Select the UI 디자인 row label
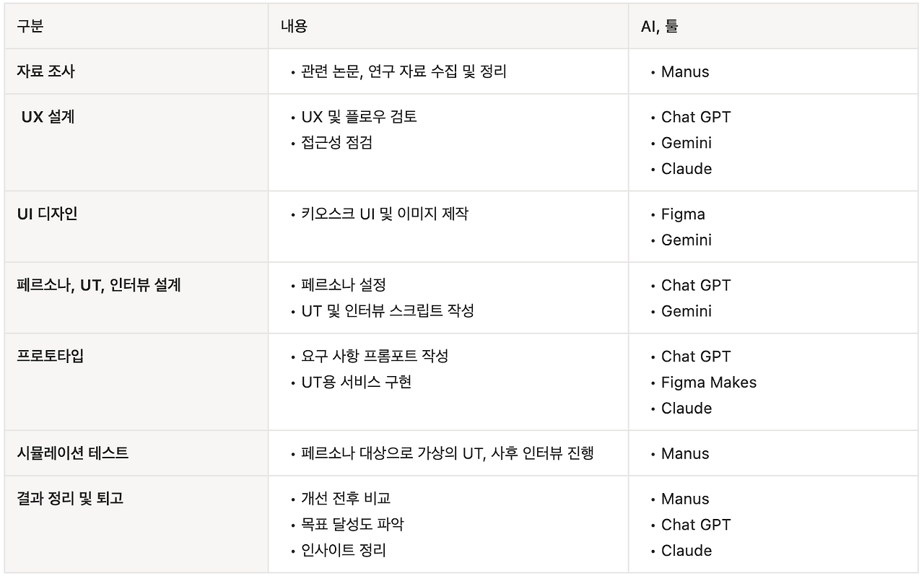 point(47,214)
